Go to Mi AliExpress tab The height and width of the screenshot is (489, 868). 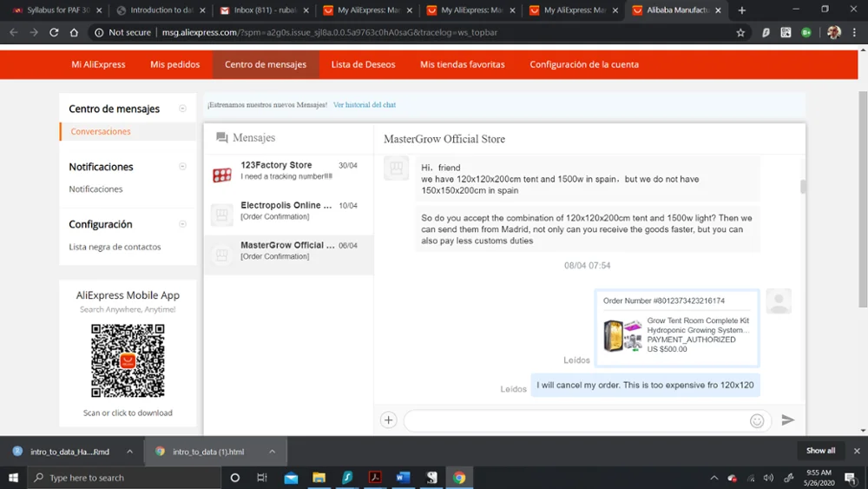tap(98, 64)
